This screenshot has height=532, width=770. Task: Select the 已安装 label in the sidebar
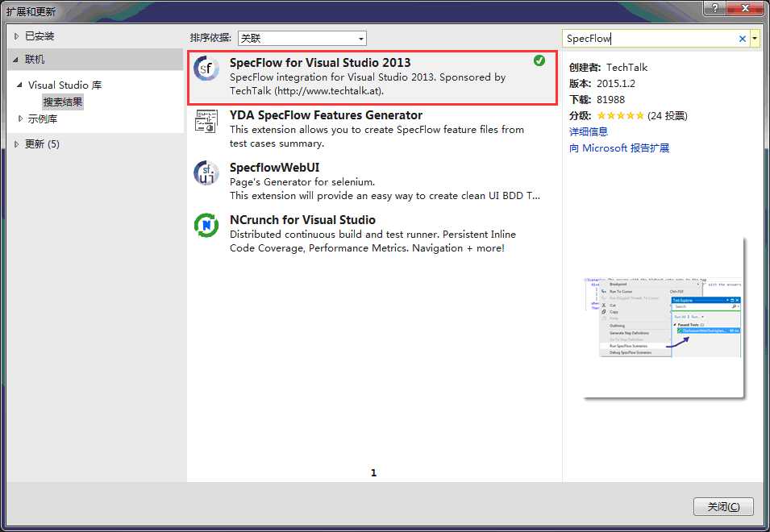pos(40,35)
